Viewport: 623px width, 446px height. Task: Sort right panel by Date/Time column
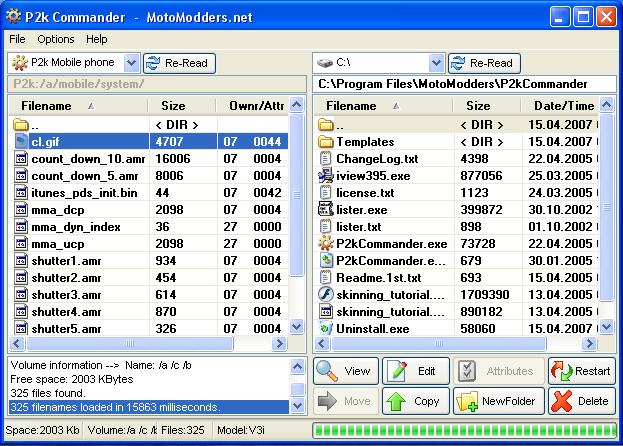coord(559,106)
